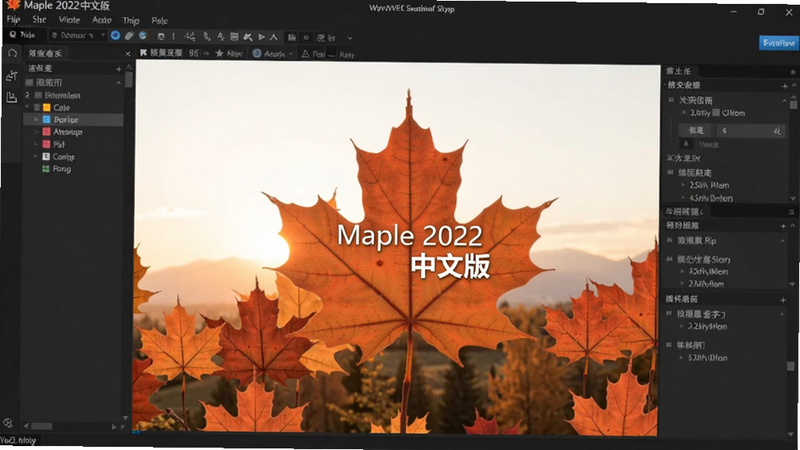Click the letter A cursor toolbar icon
800x450 pixels.
click(220, 37)
